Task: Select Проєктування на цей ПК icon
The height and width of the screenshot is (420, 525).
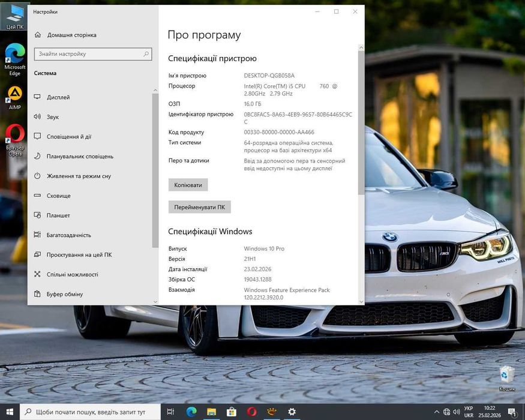Action: click(x=37, y=254)
